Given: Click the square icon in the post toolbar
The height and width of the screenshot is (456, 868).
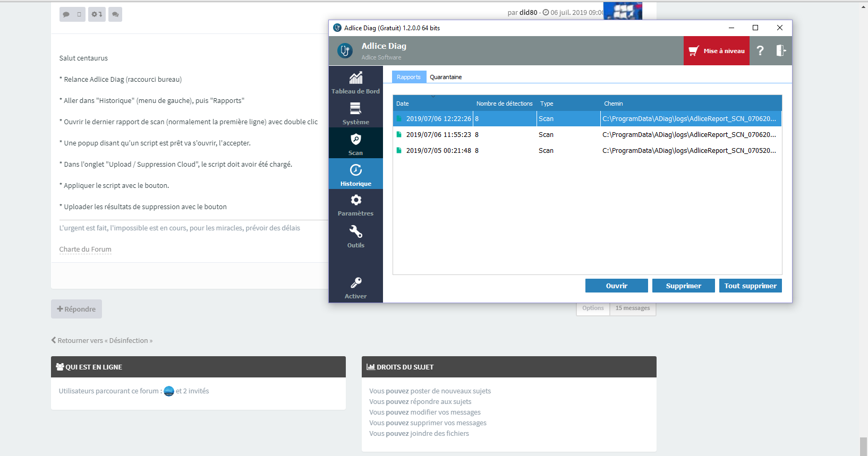Looking at the screenshot, I should coord(79,14).
